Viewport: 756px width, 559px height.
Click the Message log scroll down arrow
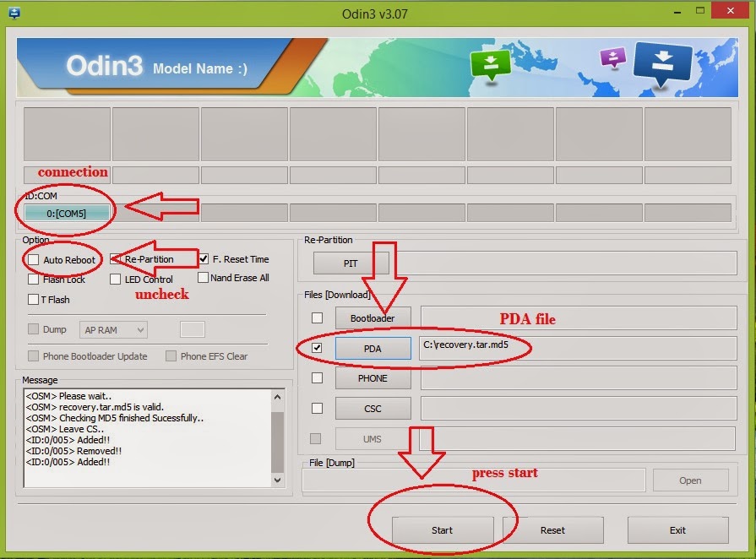[x=277, y=480]
